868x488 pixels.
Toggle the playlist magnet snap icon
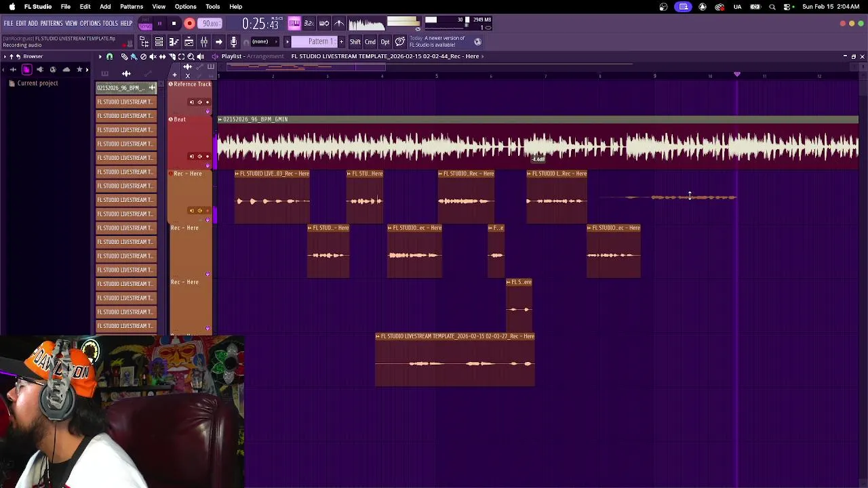(x=109, y=57)
